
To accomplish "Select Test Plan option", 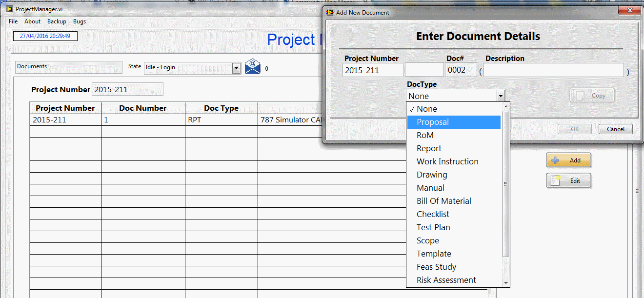I will click(x=454, y=227).
